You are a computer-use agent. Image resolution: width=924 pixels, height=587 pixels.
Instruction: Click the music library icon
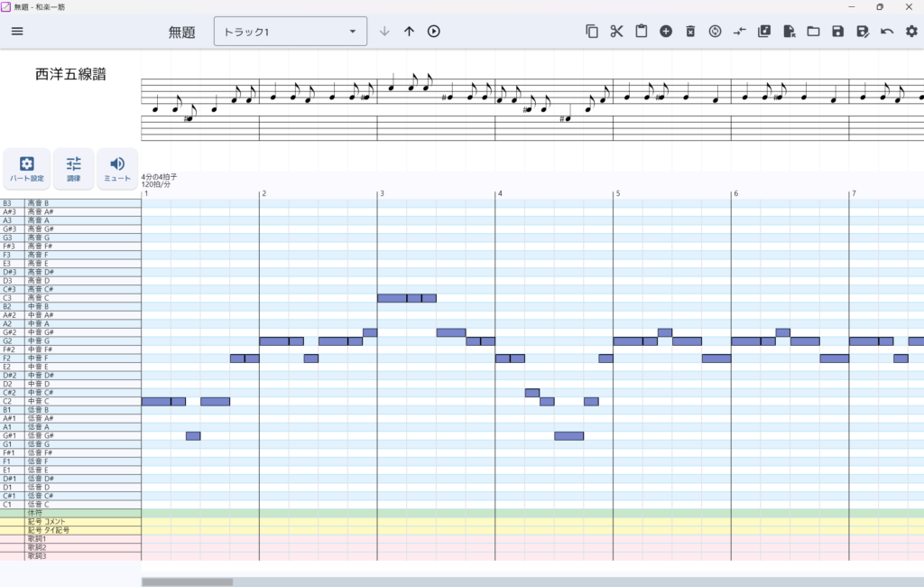point(763,32)
